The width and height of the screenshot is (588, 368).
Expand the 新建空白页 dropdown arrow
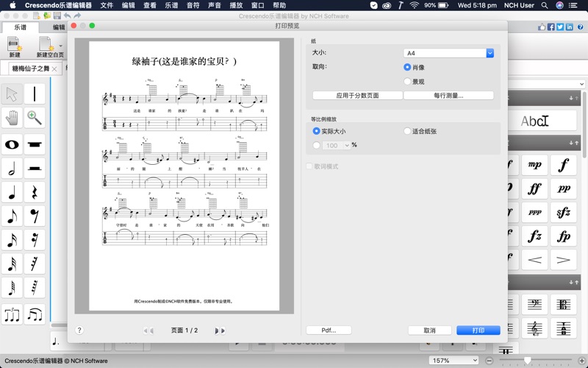[x=61, y=45]
